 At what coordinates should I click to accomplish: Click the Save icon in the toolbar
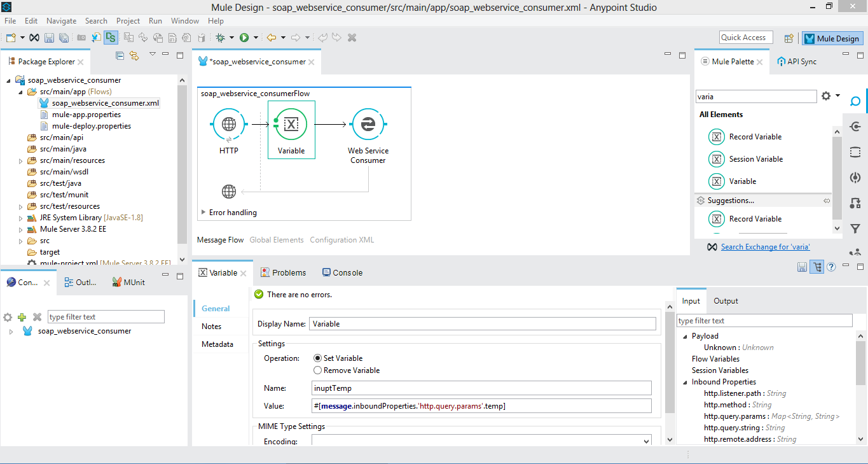click(49, 38)
